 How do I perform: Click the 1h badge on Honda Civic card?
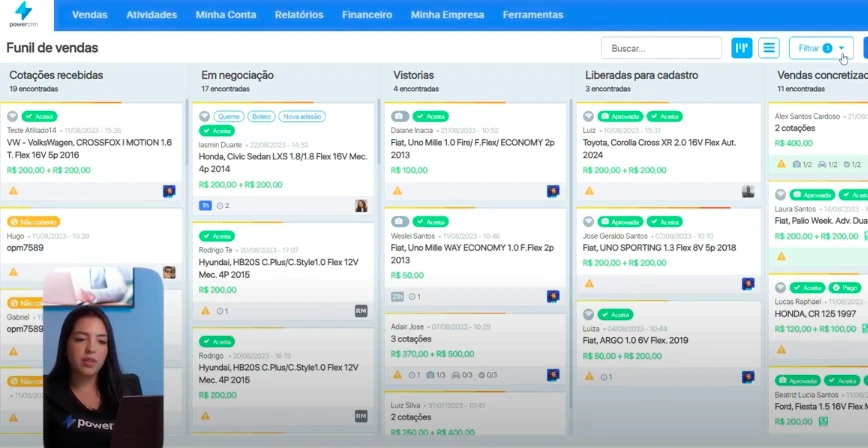tap(205, 205)
